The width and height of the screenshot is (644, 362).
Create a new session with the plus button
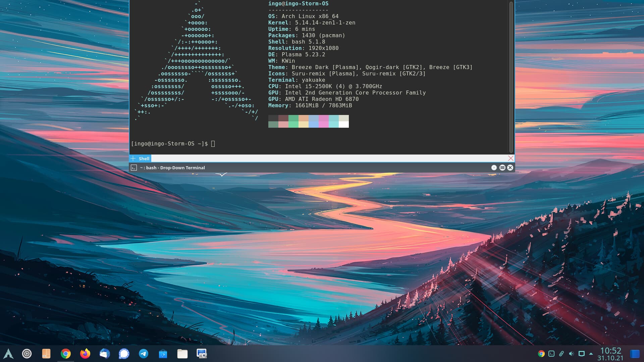click(133, 158)
